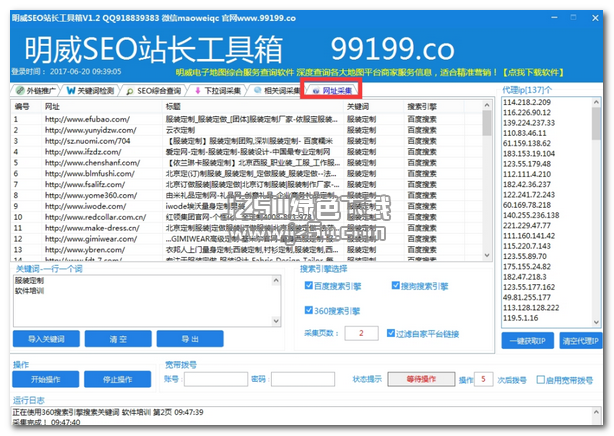
Task: Open the 外链推广 tab
Action: 35,91
